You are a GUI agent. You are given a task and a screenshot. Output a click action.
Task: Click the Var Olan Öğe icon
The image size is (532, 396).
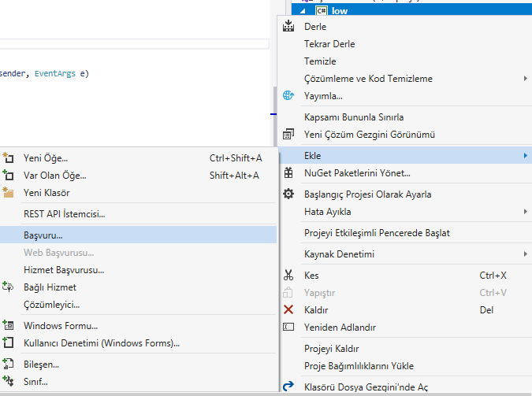(8, 175)
